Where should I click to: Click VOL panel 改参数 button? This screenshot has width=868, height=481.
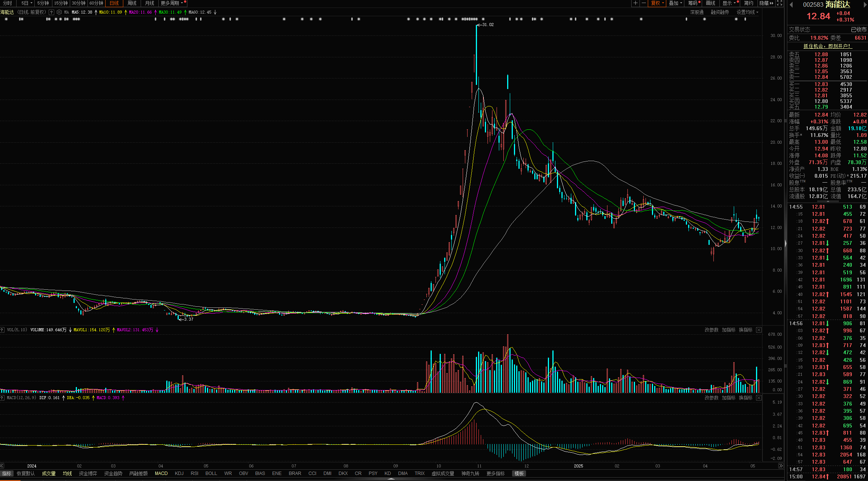(x=712, y=330)
